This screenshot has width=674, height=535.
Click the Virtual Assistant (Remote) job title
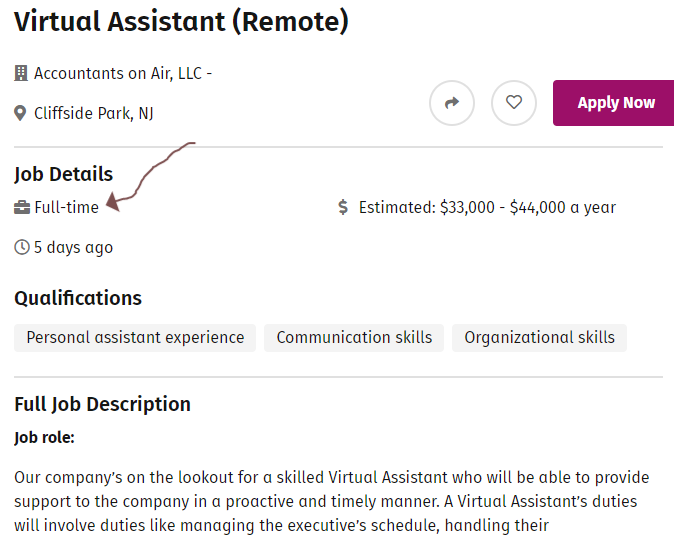click(x=181, y=21)
